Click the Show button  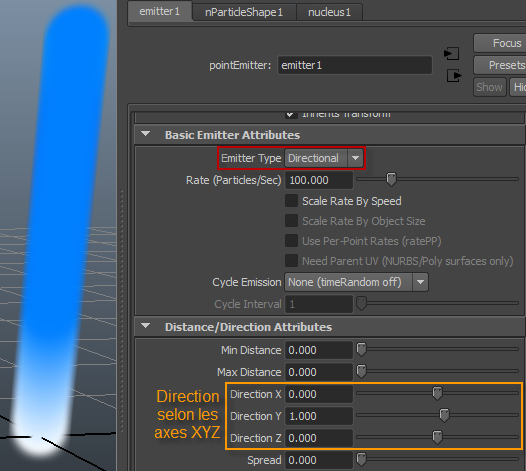click(x=489, y=87)
